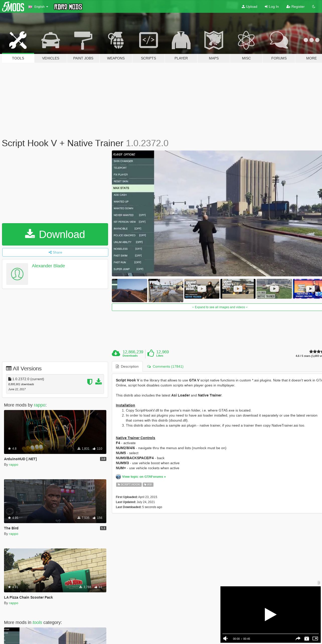Image resolution: width=322 pixels, height=644 pixels.
Task: Click the ASI tag
Action: tap(148, 485)
